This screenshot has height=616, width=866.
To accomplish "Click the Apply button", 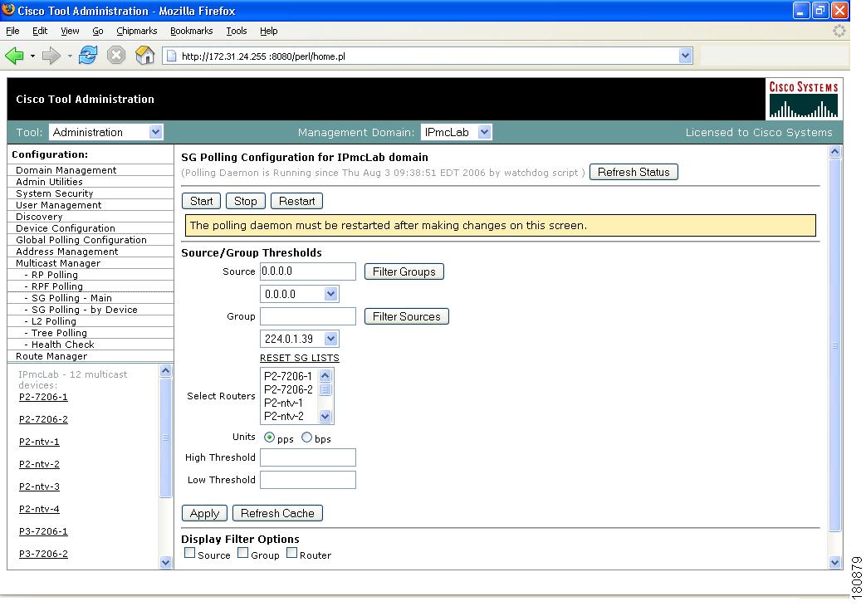I will pyautogui.click(x=204, y=513).
